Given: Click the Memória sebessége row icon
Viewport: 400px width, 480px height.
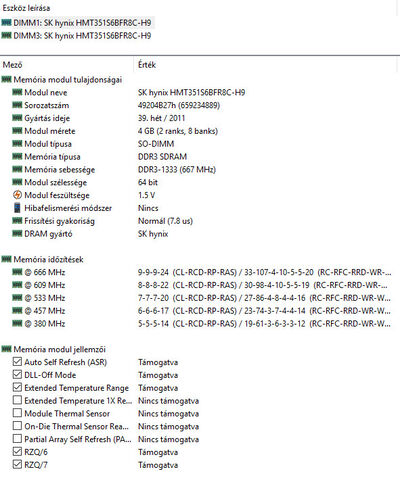Looking at the screenshot, I should coord(17,169).
